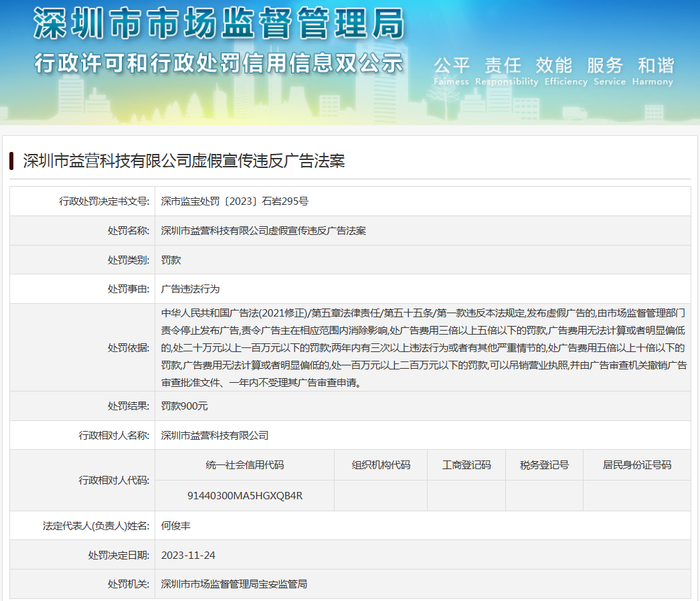Click the slogan 责任 Responsibility in banner
The width and height of the screenshot is (700, 601).
tap(507, 70)
